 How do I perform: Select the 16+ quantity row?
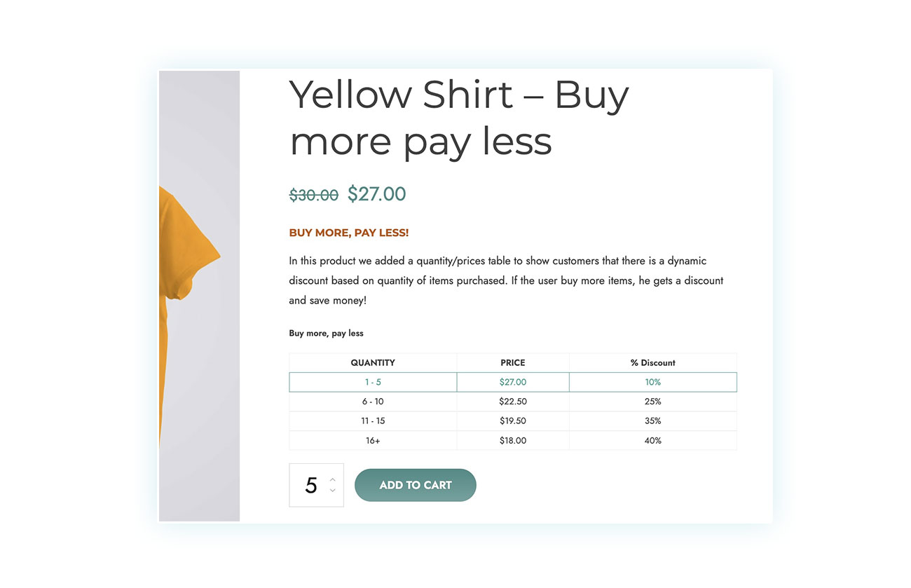513,441
